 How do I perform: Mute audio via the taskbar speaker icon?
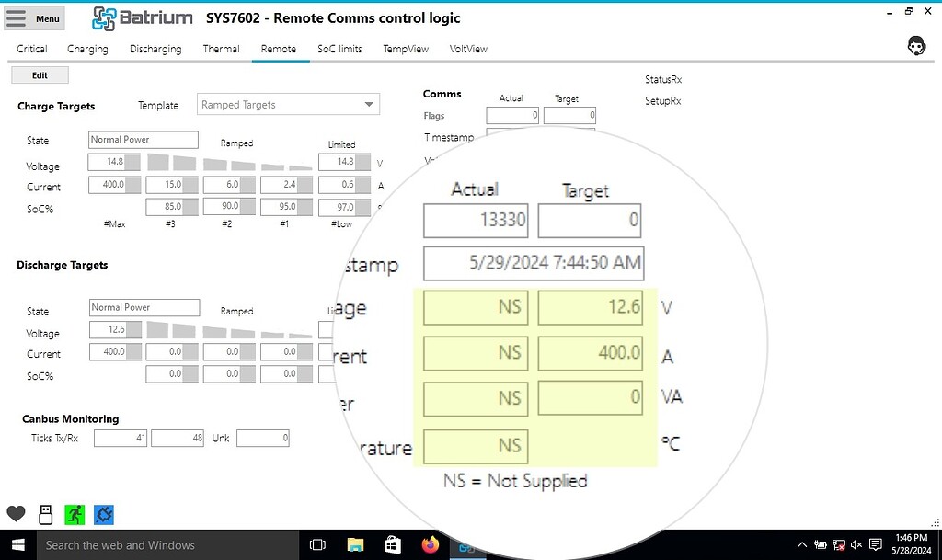(x=857, y=544)
